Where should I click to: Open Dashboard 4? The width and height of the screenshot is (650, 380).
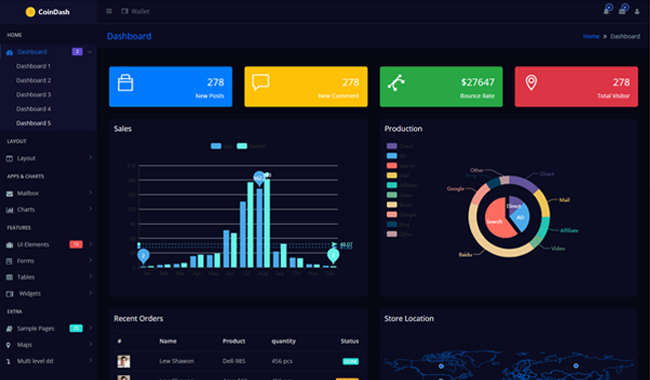click(x=34, y=109)
